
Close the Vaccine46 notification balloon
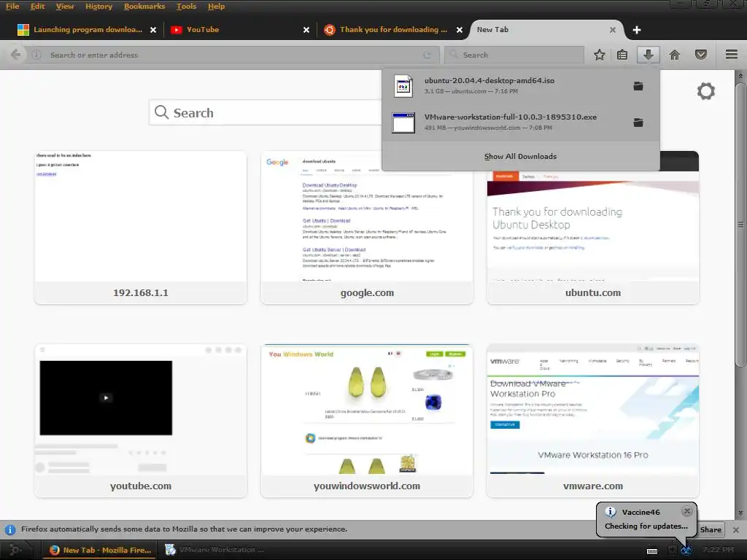(686, 511)
